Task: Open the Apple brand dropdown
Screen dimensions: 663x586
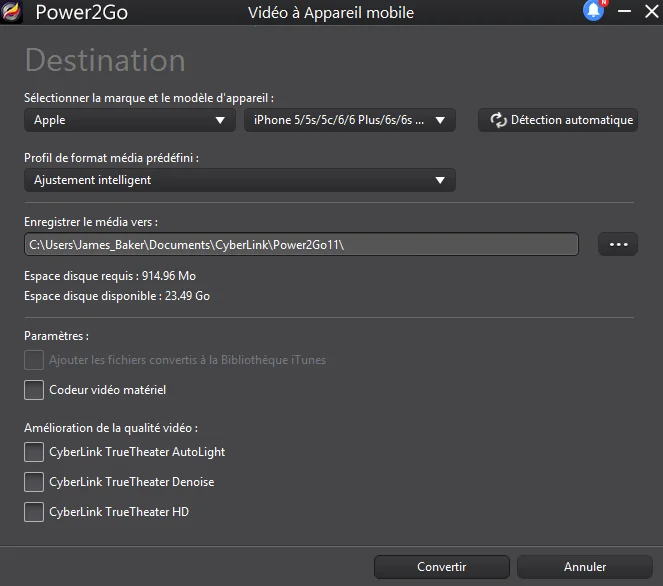Action: tap(130, 120)
